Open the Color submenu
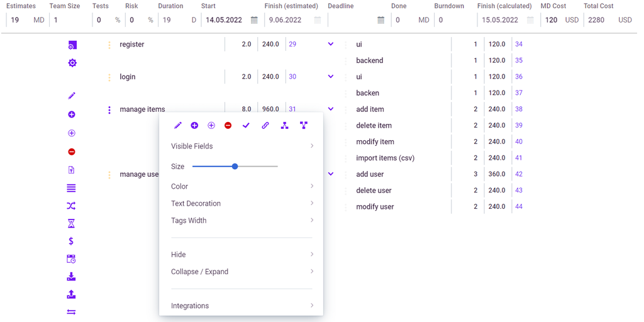The image size is (644, 322). 241,186
